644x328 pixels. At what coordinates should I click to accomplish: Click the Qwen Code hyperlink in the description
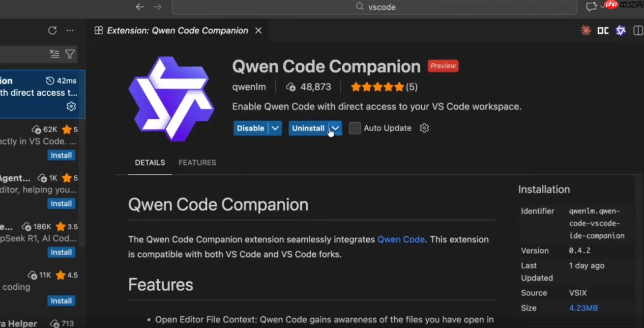tap(401, 239)
